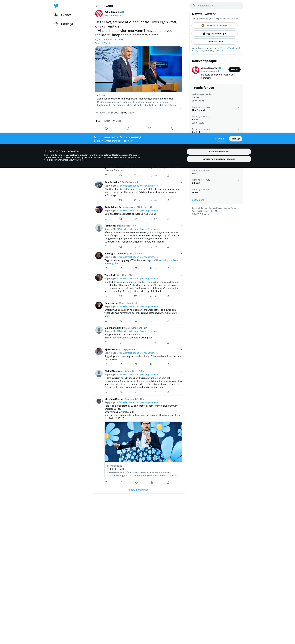Viewport: 295px width, 644px height.
Task: Retweet TanteTurid's reply
Action: (x=121, y=296)
